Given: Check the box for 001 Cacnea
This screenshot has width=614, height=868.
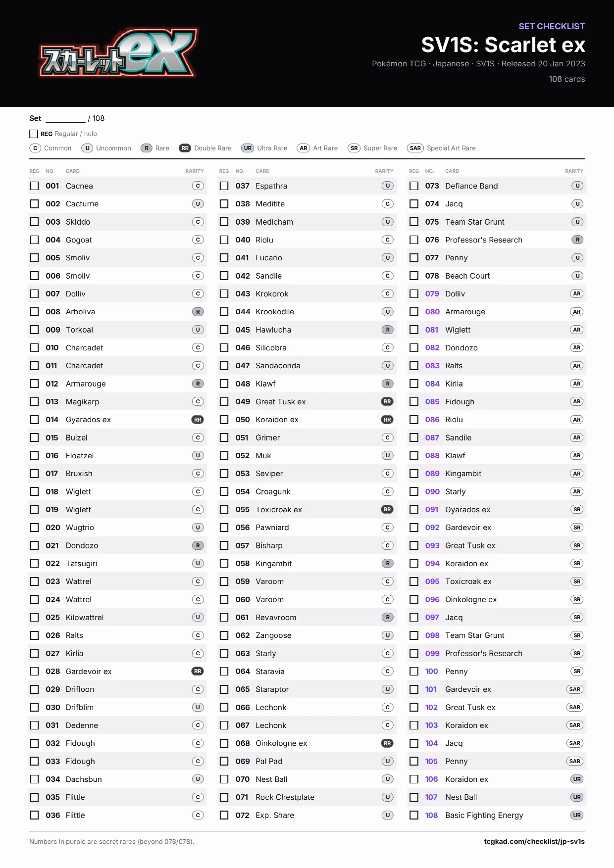Looking at the screenshot, I should [35, 186].
